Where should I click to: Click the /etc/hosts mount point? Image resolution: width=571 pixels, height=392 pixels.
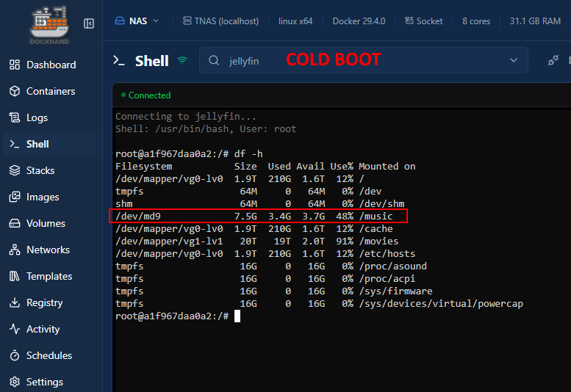pyautogui.click(x=387, y=254)
